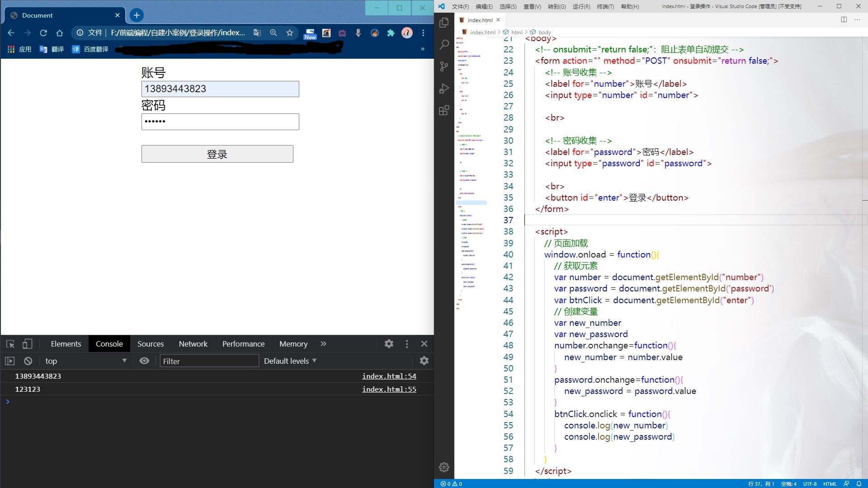
Task: Open the editor more actions menu
Action: coord(858,20)
